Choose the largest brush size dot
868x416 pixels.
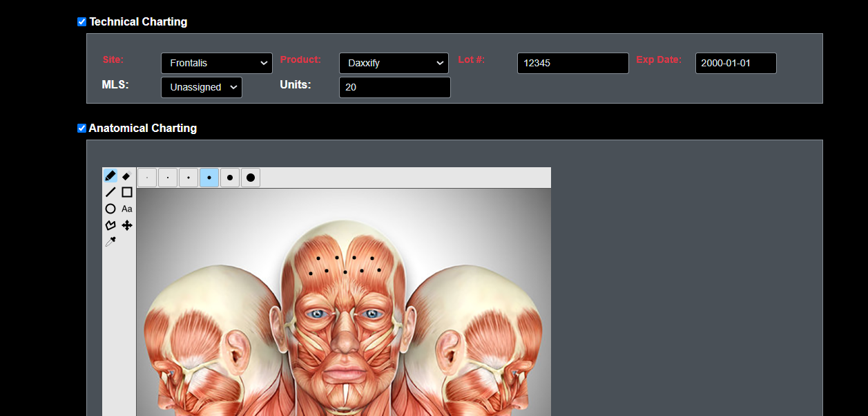[251, 178]
